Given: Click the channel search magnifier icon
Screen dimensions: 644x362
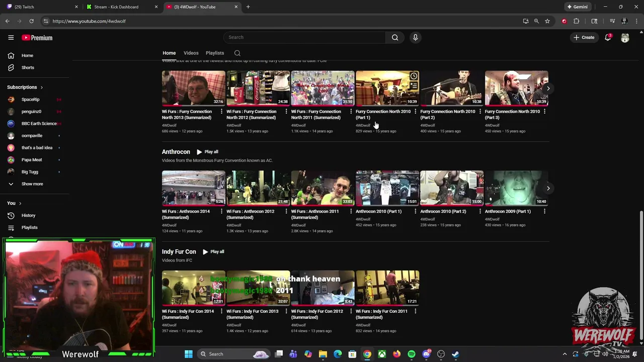Looking at the screenshot, I should [x=237, y=53].
